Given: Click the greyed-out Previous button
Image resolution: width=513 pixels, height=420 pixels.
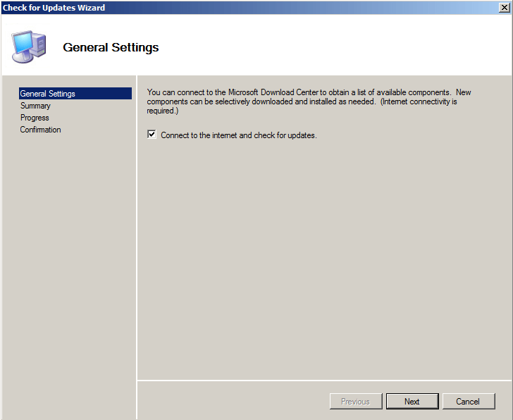Looking at the screenshot, I should (x=355, y=402).
